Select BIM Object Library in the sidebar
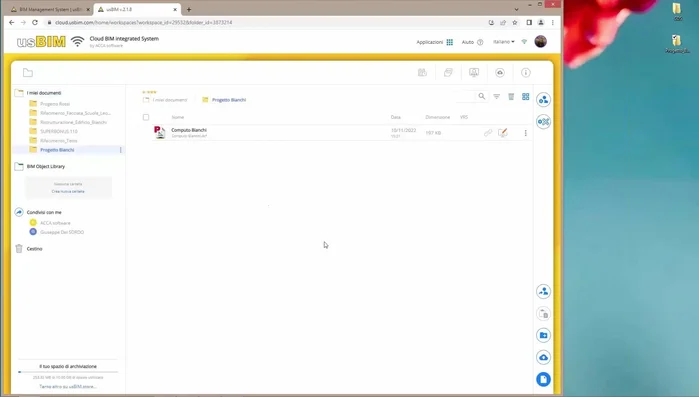 click(x=45, y=167)
